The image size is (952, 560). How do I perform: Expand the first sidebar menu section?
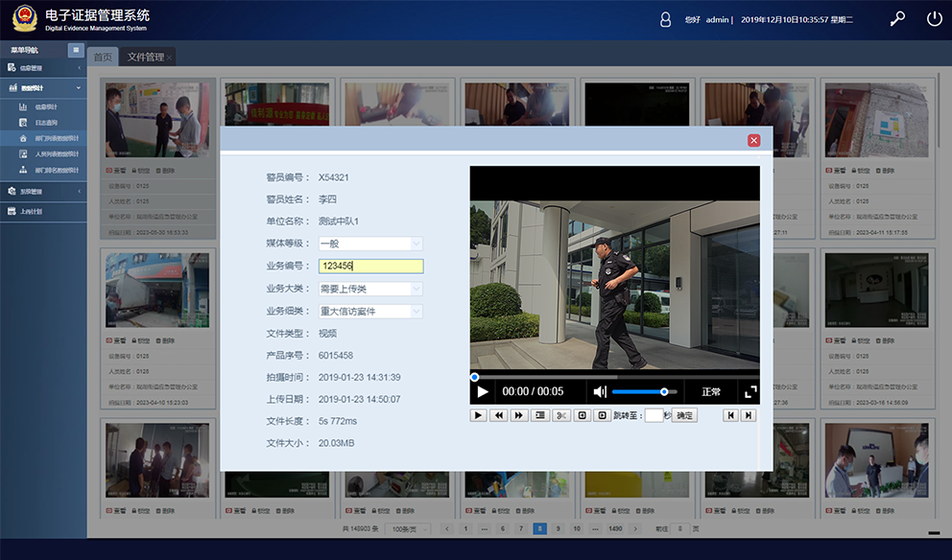click(44, 68)
